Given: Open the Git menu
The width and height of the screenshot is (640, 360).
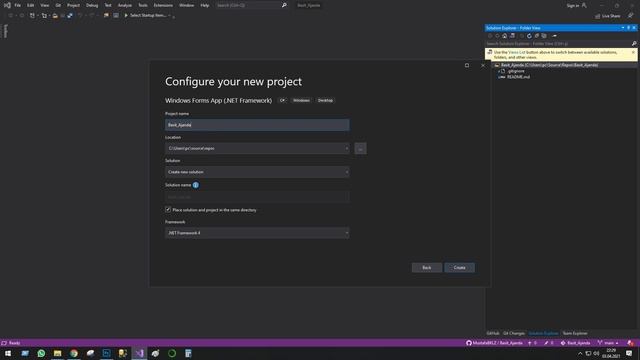Looking at the screenshot, I should [x=58, y=5].
